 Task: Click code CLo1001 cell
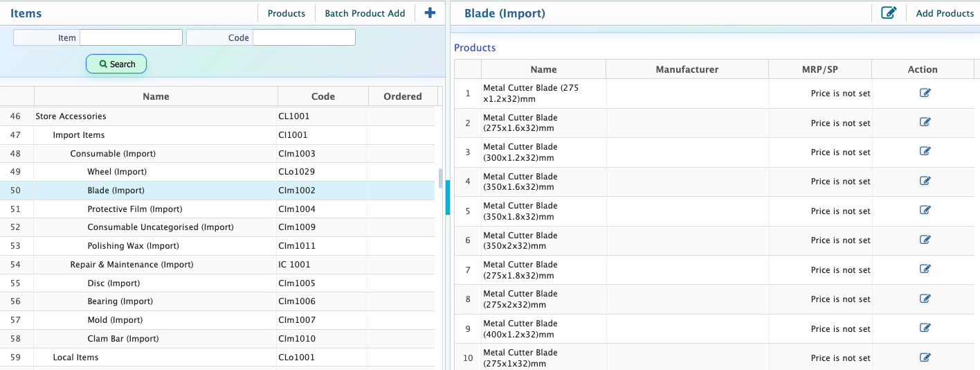[x=322, y=358]
